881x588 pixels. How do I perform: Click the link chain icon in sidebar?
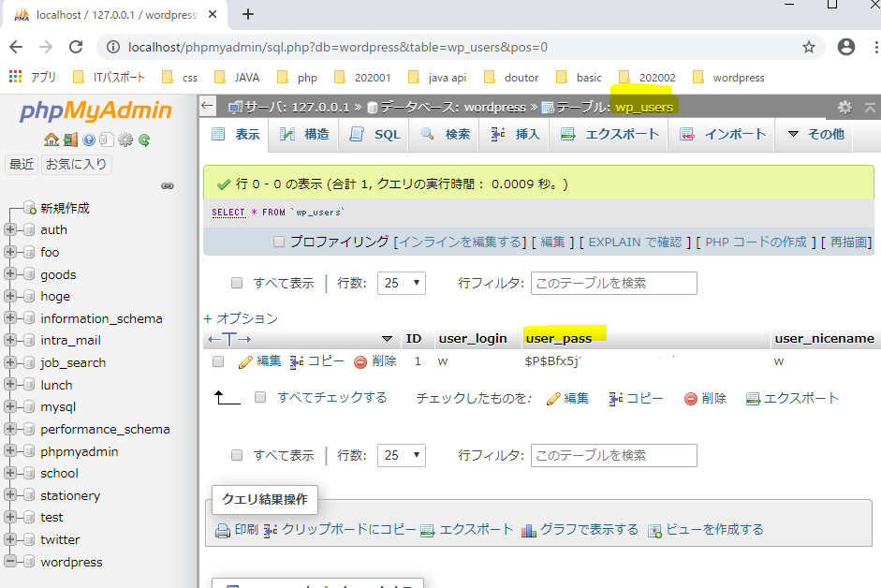pyautogui.click(x=168, y=185)
